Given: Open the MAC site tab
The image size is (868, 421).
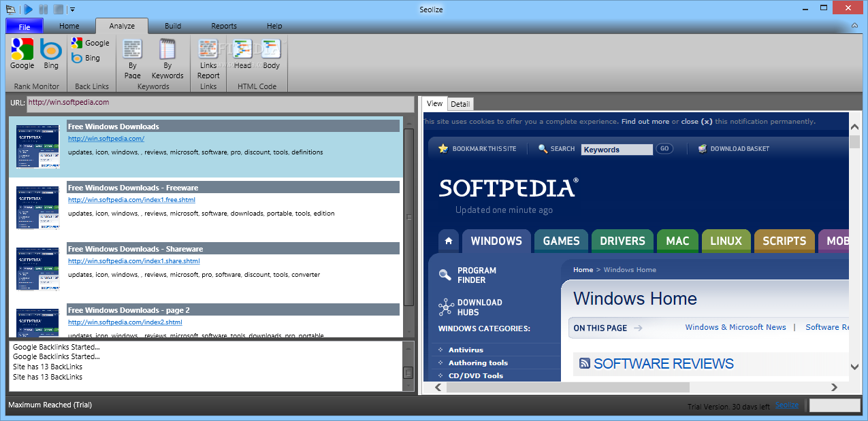Looking at the screenshot, I should click(677, 241).
